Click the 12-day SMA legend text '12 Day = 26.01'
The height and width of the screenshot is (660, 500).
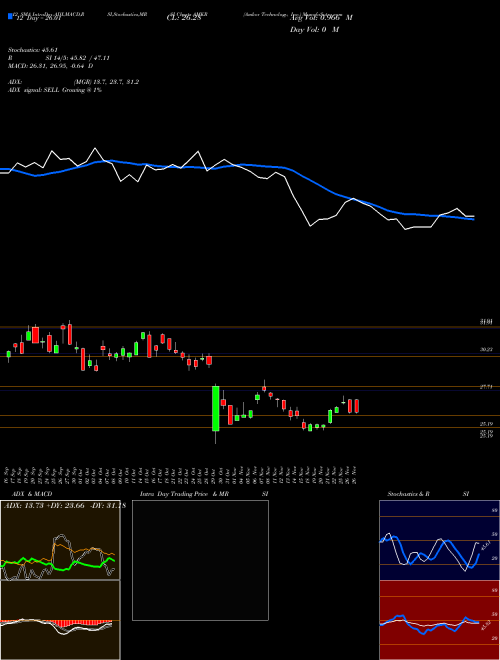37,18
